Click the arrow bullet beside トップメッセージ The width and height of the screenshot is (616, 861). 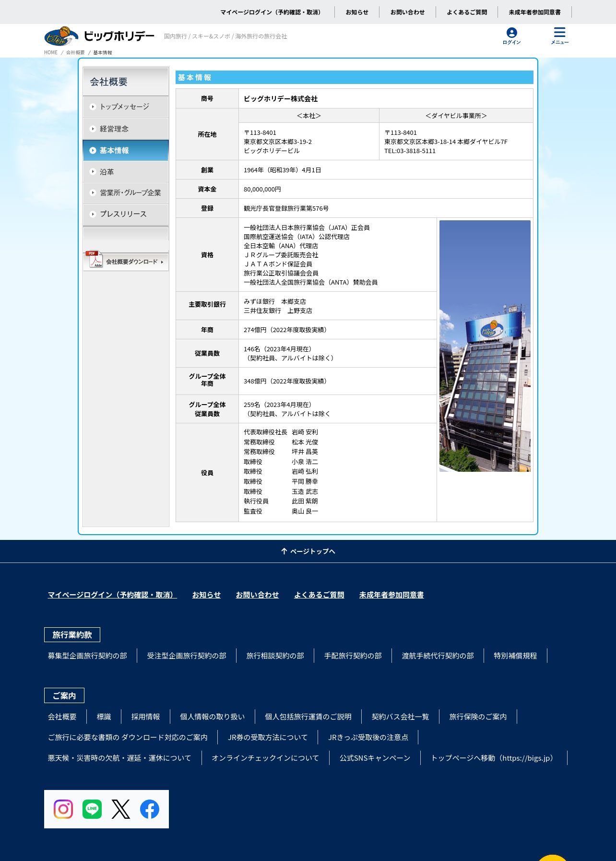pyautogui.click(x=93, y=107)
